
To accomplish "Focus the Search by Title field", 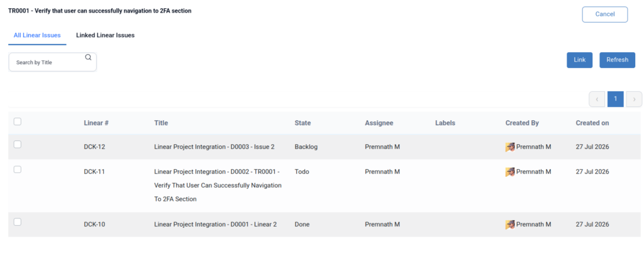I will (53, 62).
